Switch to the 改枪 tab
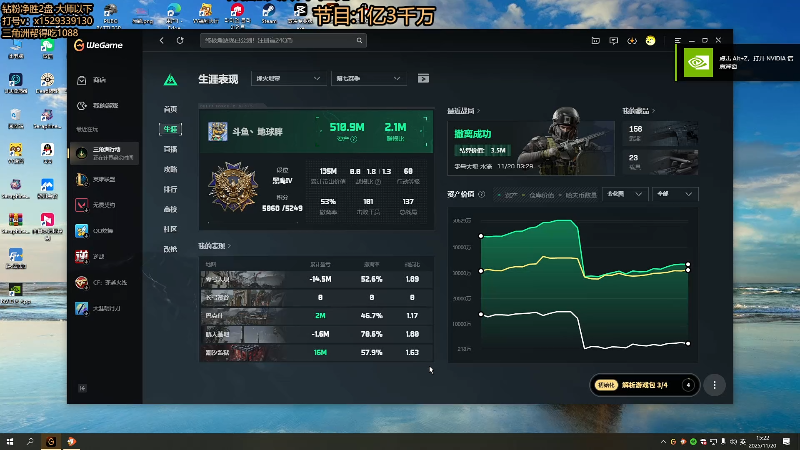This screenshot has width=800, height=450. pyautogui.click(x=170, y=249)
